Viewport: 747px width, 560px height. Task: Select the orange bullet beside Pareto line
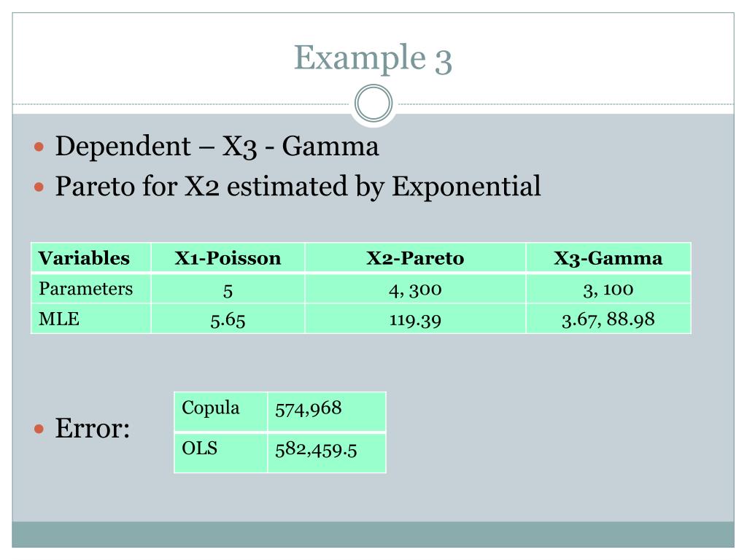click(x=39, y=187)
